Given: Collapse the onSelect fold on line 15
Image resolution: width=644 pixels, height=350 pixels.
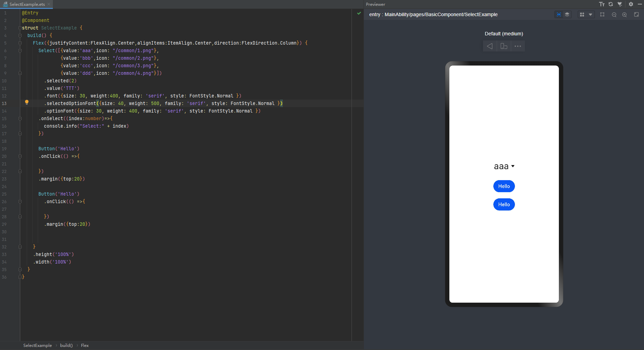Looking at the screenshot, I should [x=20, y=118].
